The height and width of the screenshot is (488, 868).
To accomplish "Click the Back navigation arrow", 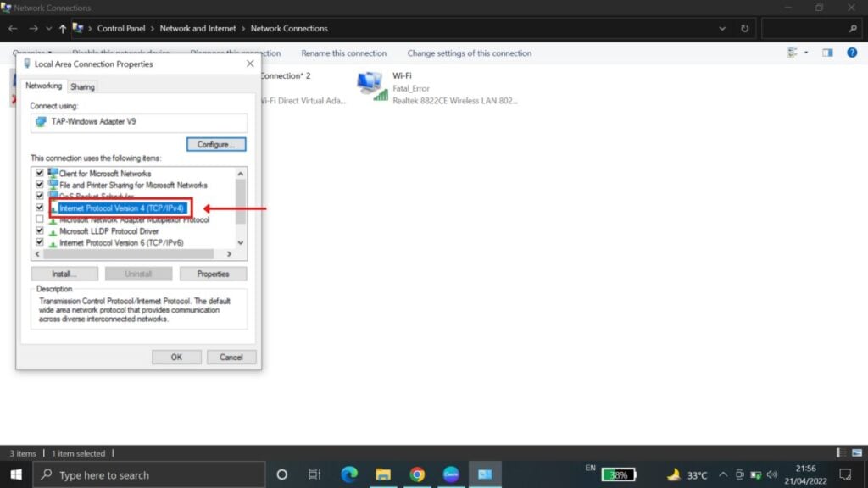I will [x=13, y=28].
